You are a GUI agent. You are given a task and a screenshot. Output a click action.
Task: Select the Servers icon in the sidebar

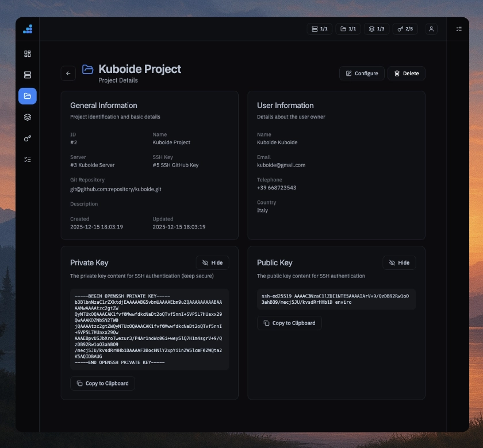27,75
